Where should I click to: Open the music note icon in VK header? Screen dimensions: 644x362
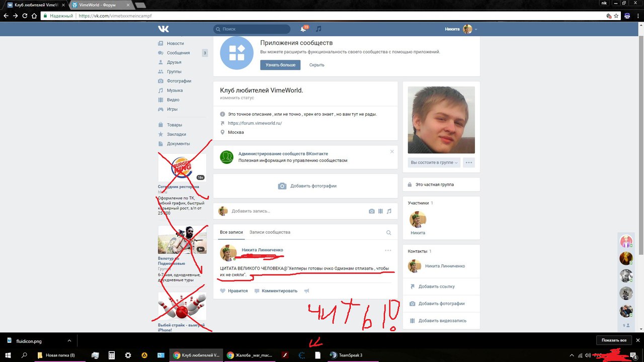click(x=318, y=29)
